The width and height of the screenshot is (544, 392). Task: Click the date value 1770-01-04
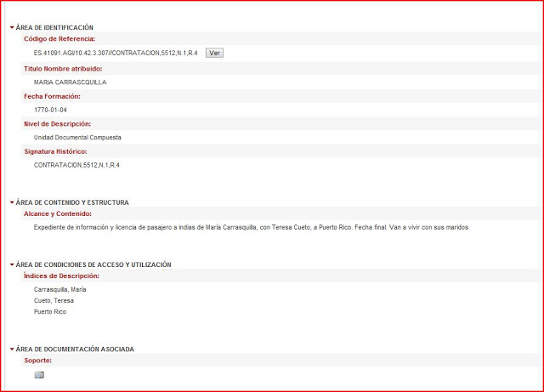(49, 111)
